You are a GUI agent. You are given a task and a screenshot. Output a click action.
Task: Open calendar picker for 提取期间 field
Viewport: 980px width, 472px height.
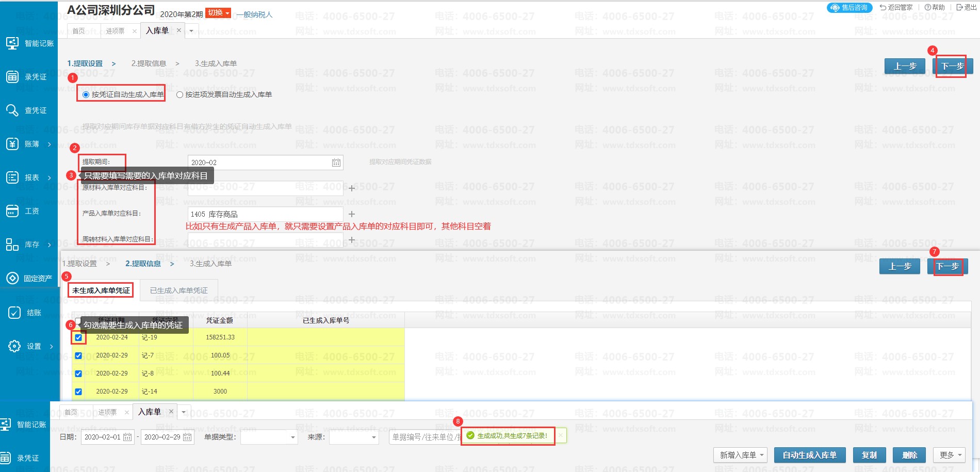point(336,162)
